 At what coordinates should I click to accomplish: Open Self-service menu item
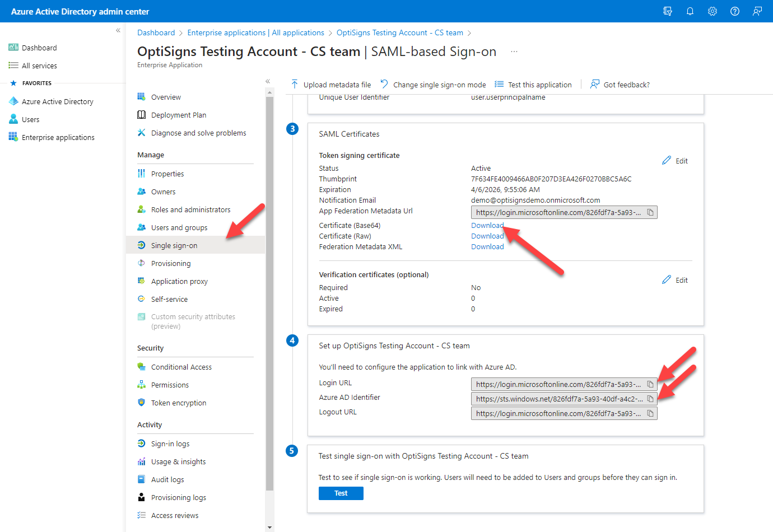pyautogui.click(x=169, y=299)
